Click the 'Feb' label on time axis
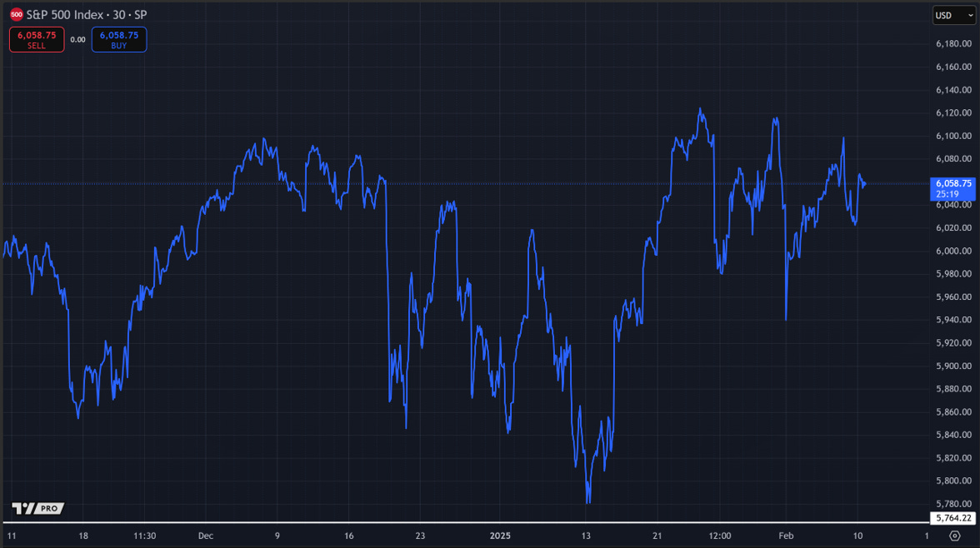 pos(786,536)
